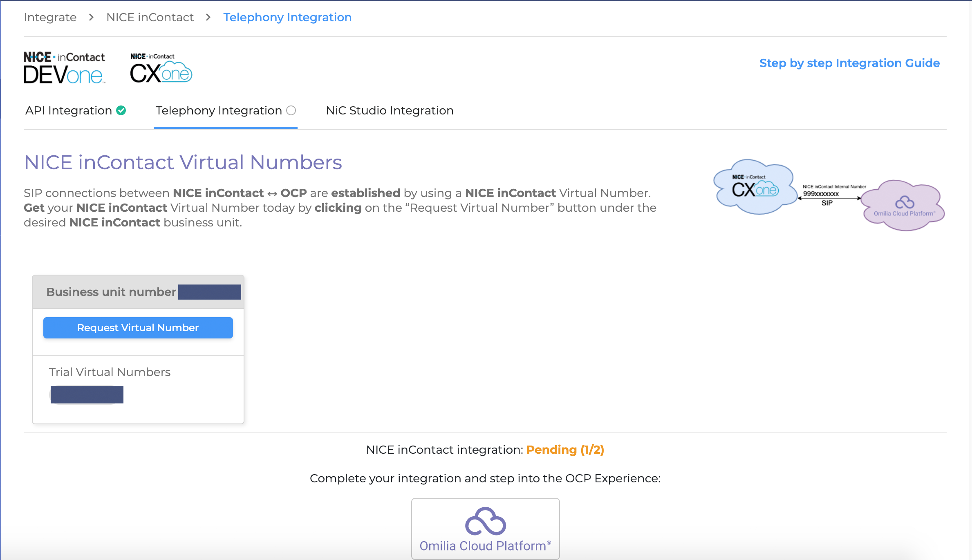Click the Pending (1/2) status text

coord(565,450)
